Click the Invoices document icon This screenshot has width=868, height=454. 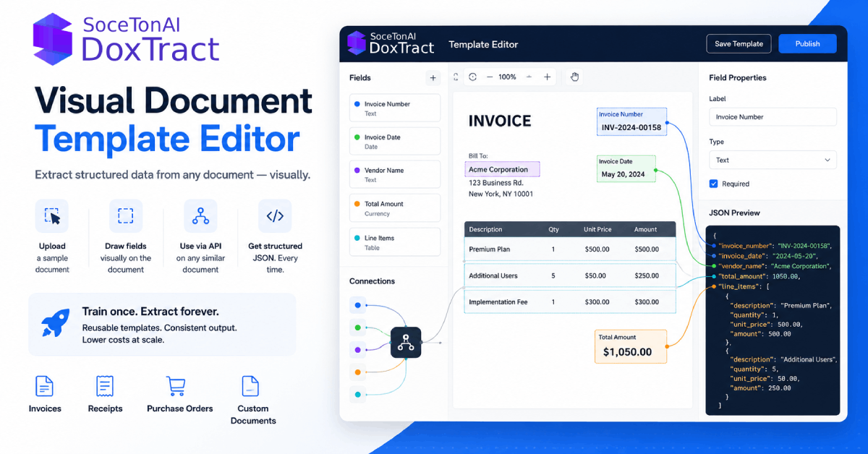tap(45, 386)
